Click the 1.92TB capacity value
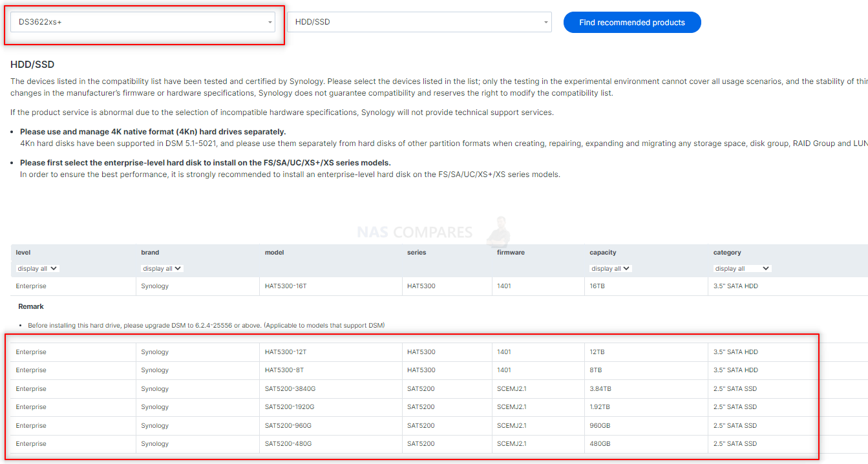The image size is (868, 464). (600, 407)
